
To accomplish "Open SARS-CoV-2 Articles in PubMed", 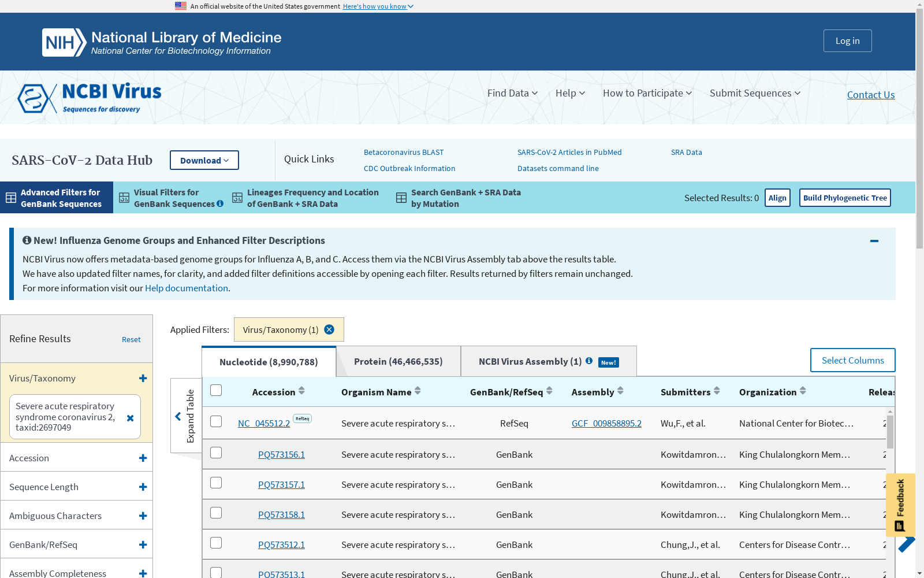I will pyautogui.click(x=569, y=152).
